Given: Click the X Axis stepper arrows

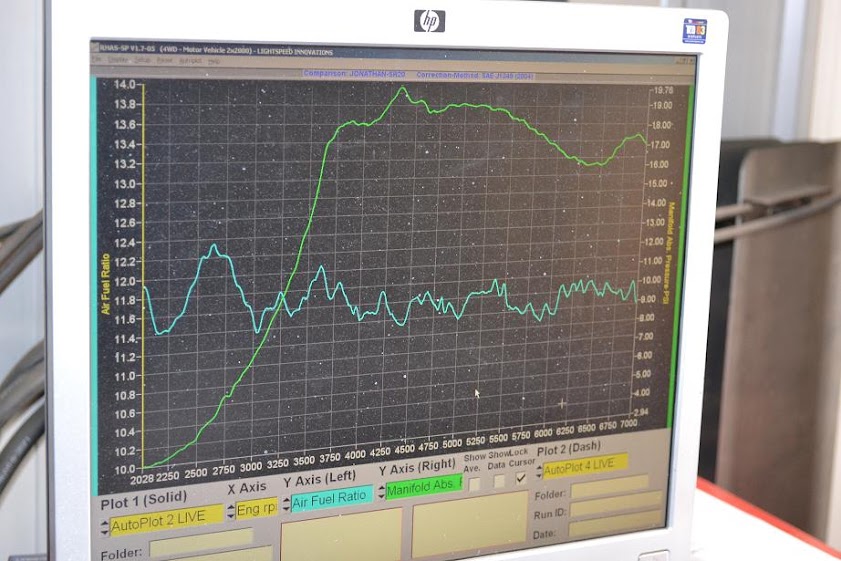Looking at the screenshot, I should [231, 511].
